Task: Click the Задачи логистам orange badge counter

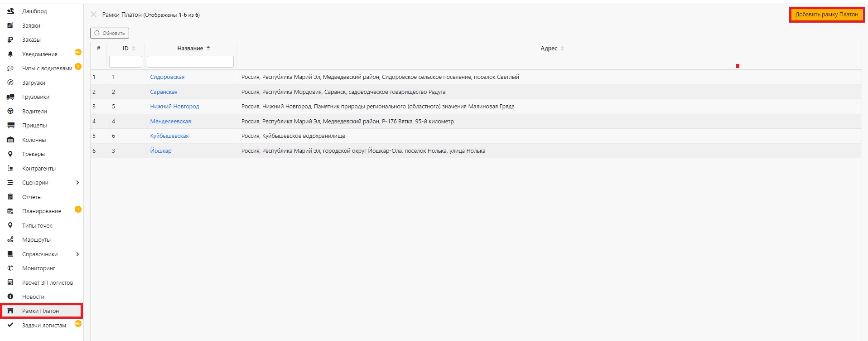Action: pyautogui.click(x=78, y=323)
